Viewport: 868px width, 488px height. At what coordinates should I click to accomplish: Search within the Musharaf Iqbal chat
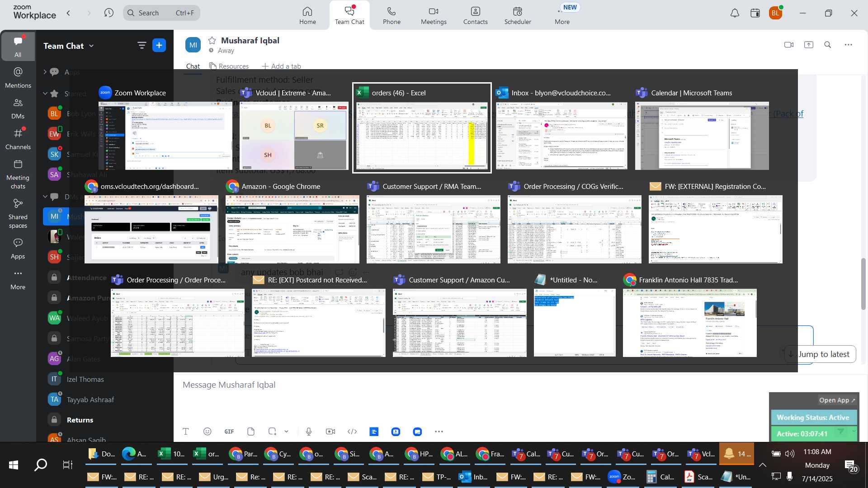click(827, 45)
